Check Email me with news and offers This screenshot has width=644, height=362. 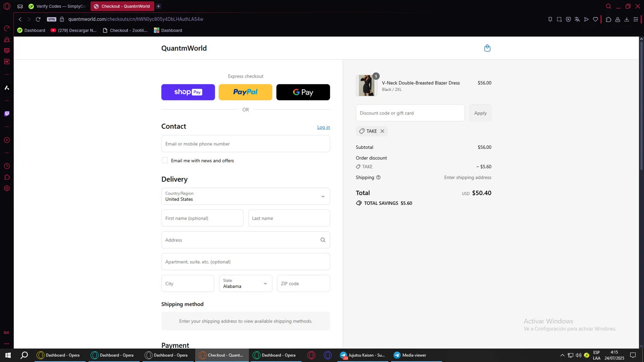165,160
